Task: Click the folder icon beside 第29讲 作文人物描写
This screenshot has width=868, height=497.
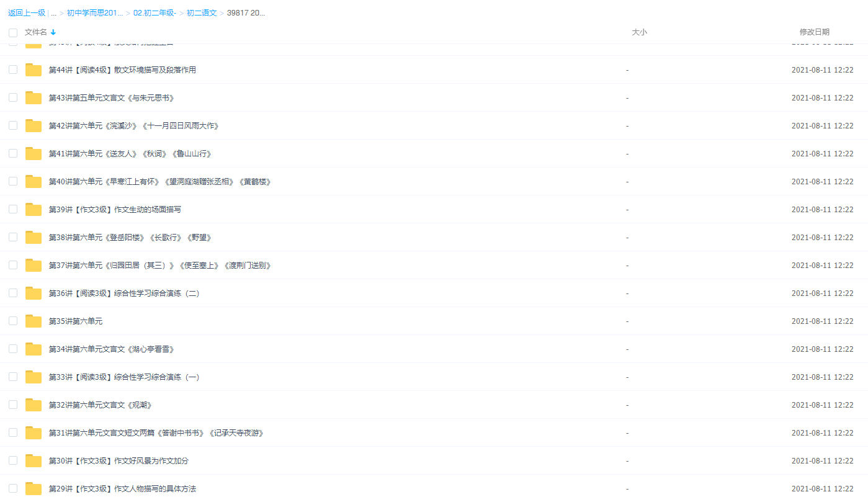Action: click(x=33, y=488)
